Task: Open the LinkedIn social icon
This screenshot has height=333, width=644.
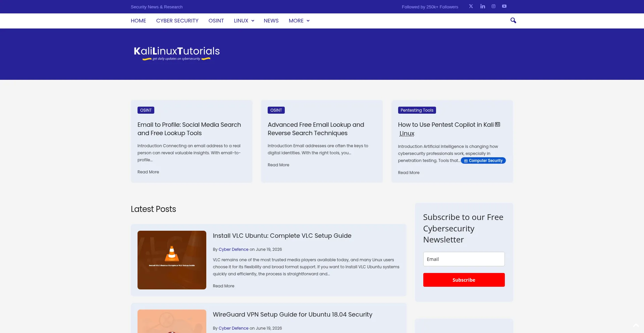Action: pyautogui.click(x=482, y=6)
